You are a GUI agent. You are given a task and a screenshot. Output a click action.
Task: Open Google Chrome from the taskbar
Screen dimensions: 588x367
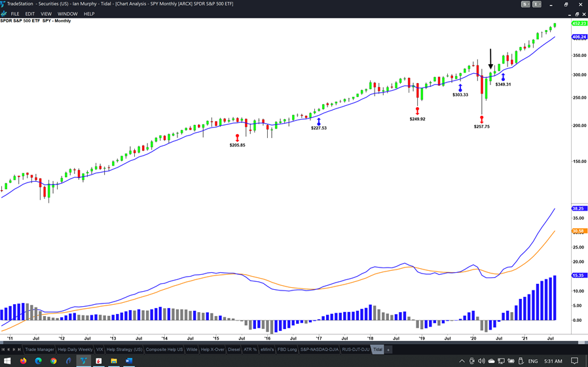click(x=53, y=360)
